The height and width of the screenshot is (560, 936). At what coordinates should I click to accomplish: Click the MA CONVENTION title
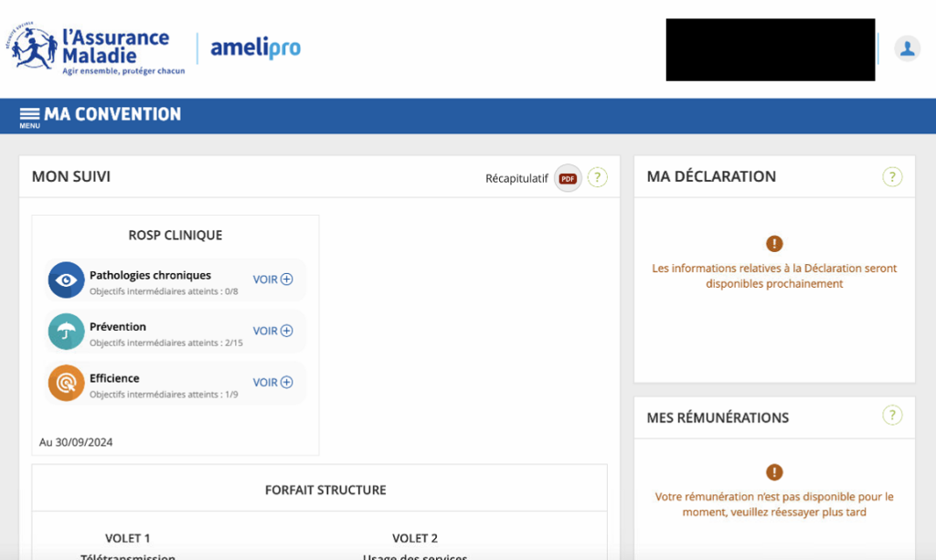(112, 114)
